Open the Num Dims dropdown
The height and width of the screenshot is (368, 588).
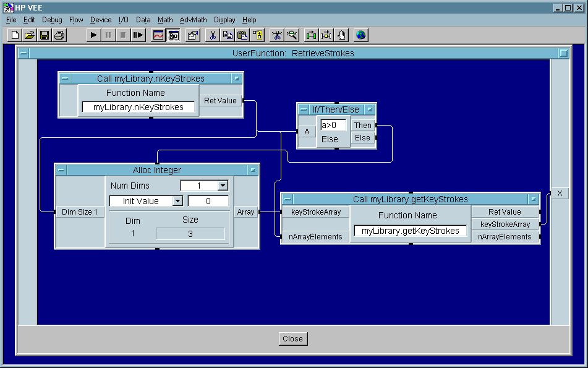(x=223, y=186)
